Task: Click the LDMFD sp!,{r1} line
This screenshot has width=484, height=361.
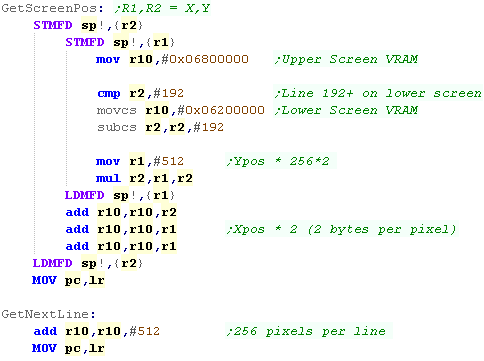Action: click(x=120, y=195)
